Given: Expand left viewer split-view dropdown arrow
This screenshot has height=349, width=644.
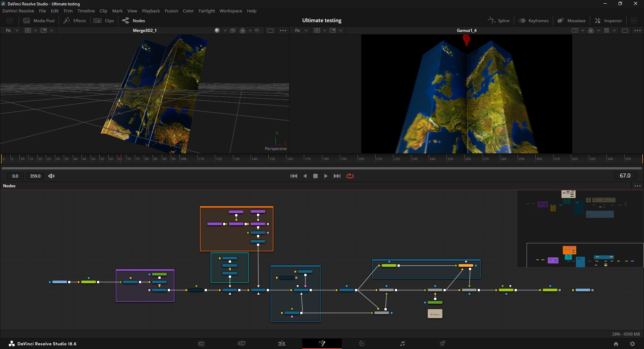Looking at the screenshot, I should click(x=51, y=31).
